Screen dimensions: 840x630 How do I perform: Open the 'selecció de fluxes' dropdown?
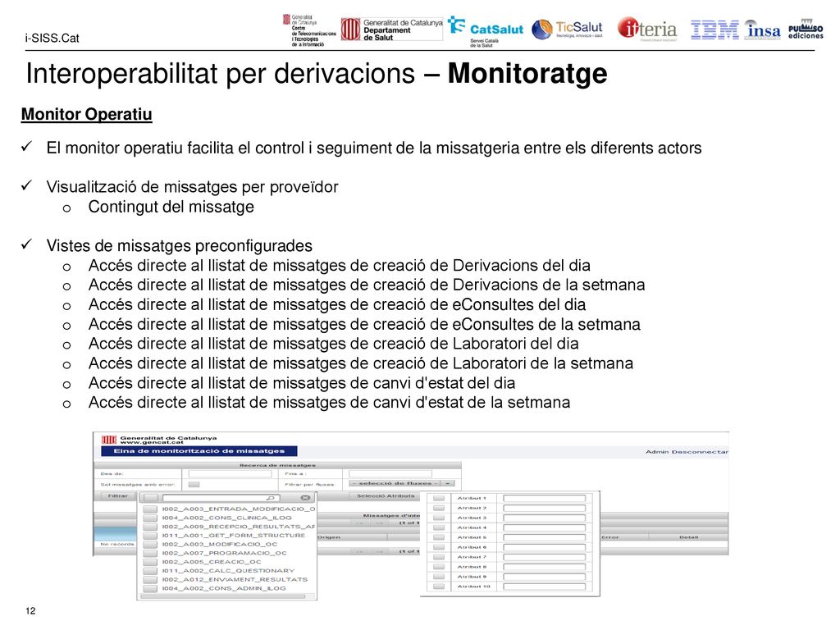pyautogui.click(x=401, y=483)
